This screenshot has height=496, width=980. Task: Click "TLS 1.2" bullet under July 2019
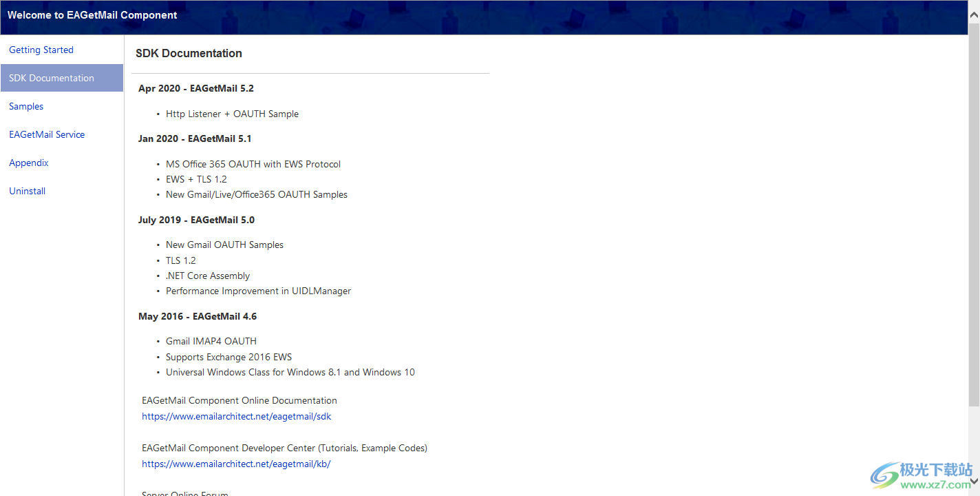[181, 260]
